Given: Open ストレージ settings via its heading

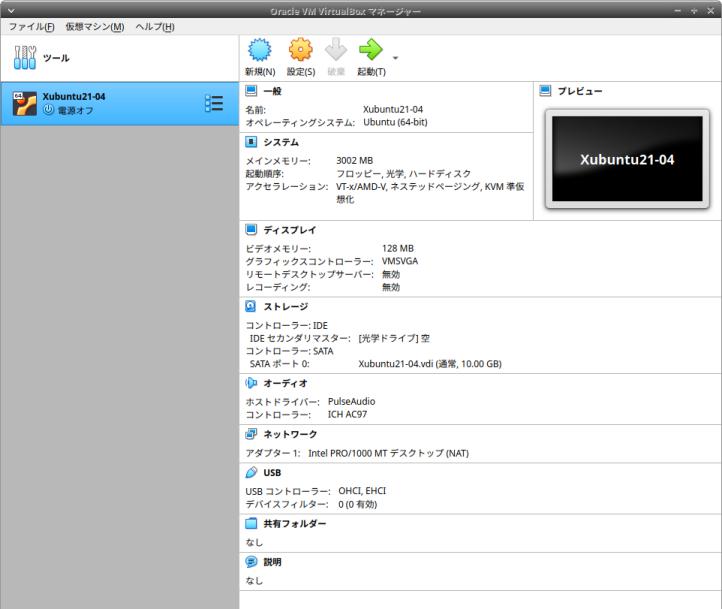Looking at the screenshot, I should (x=285, y=307).
